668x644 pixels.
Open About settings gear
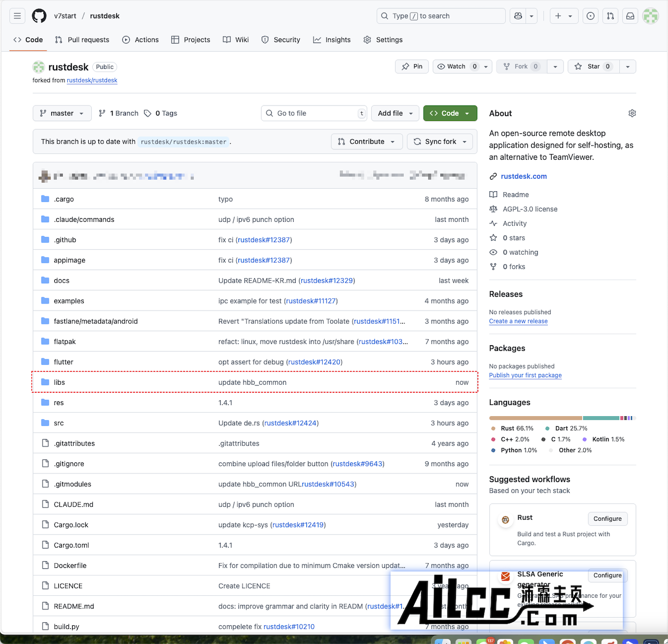tap(632, 113)
